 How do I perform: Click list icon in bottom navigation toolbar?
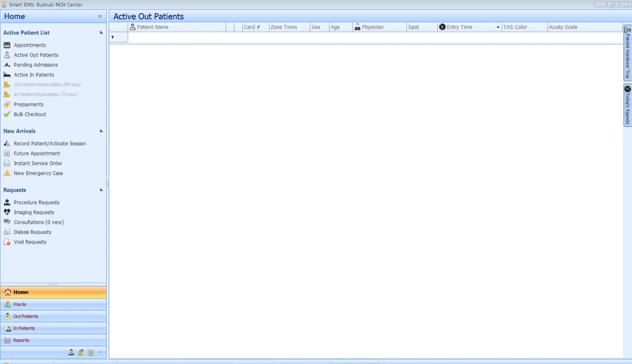click(91, 352)
